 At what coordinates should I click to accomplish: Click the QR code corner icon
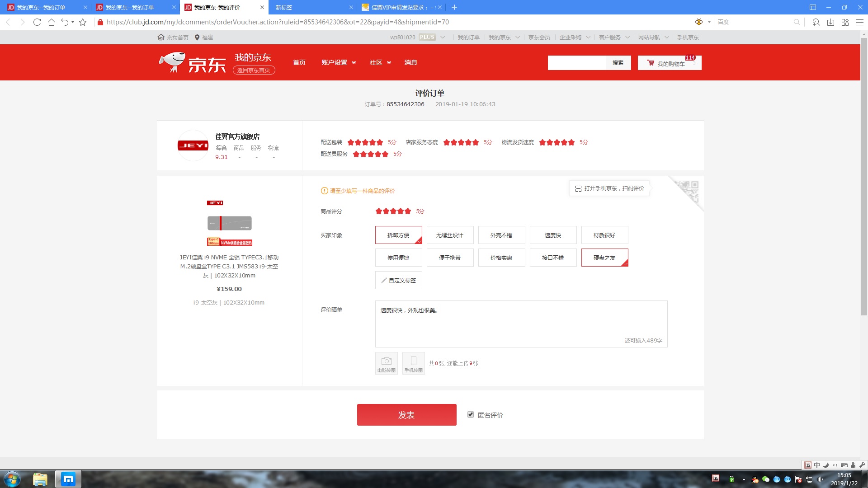tap(687, 192)
